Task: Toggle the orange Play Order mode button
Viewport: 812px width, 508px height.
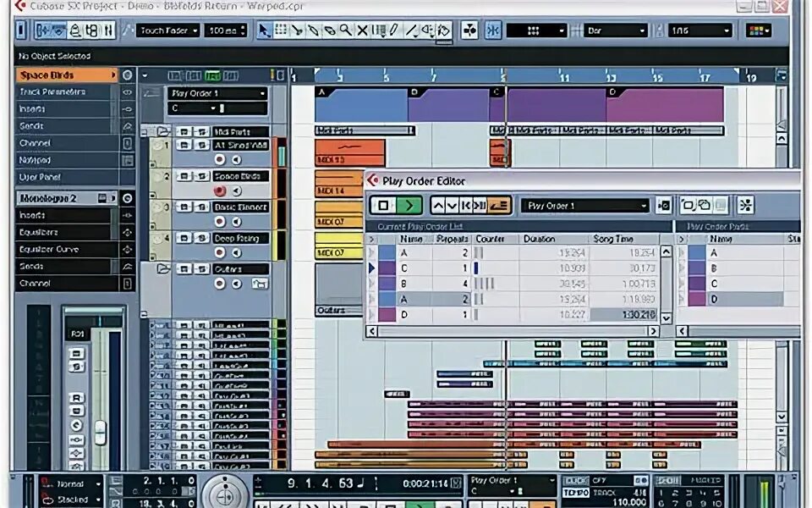Action: (x=499, y=206)
